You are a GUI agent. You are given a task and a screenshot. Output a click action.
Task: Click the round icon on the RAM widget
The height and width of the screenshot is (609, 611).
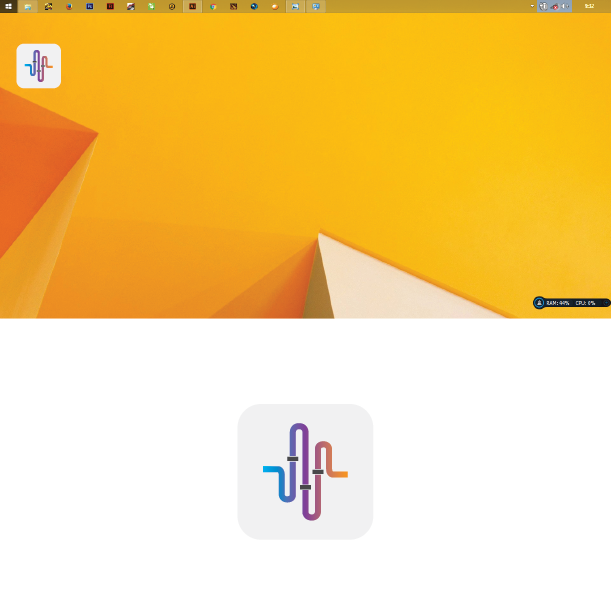[539, 302]
